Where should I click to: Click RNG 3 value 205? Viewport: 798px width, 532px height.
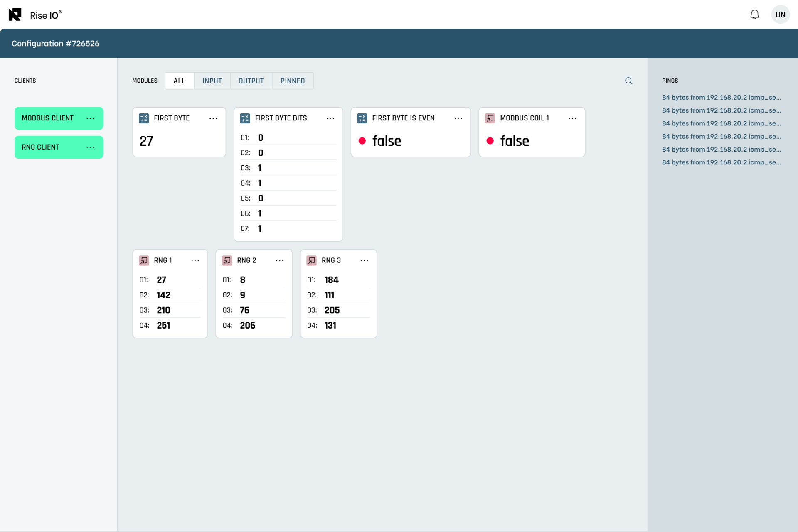tap(332, 310)
